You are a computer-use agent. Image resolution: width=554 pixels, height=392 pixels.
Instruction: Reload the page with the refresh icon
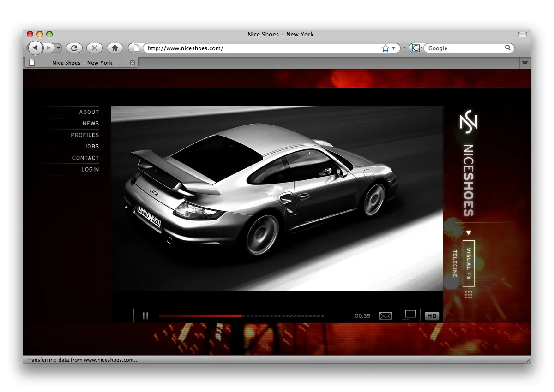tap(74, 48)
